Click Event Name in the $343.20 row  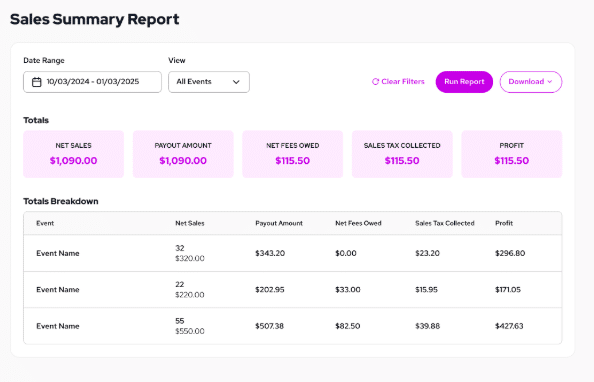point(58,253)
